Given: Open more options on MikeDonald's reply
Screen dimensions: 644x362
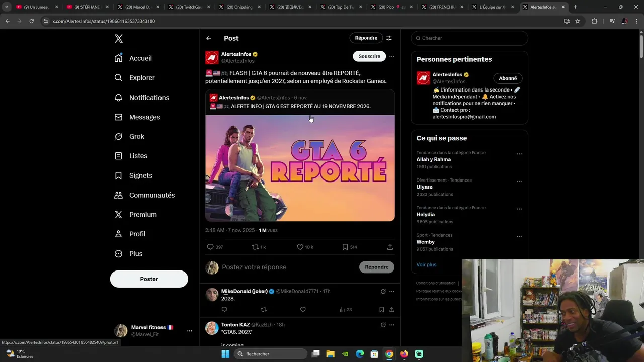Looking at the screenshot, I should tap(392, 292).
